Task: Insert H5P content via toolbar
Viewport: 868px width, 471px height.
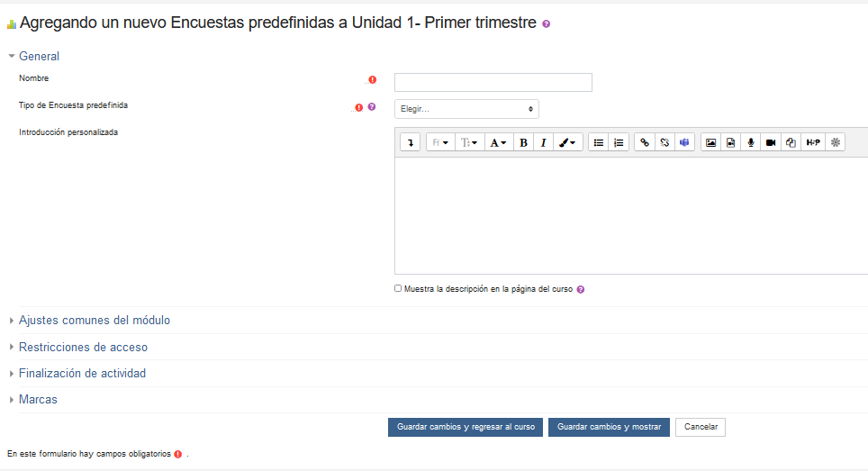Action: pos(812,142)
